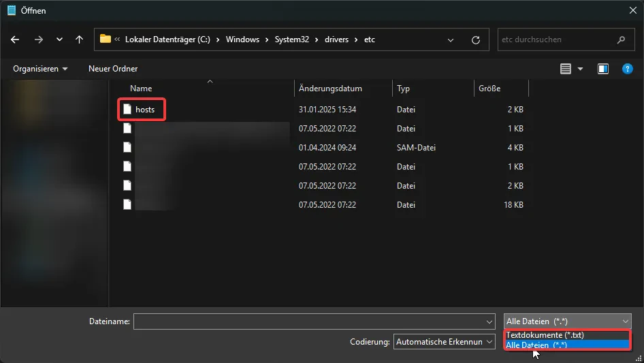Click the Notepad icon in title bar
The height and width of the screenshot is (363, 644).
[x=12, y=10]
